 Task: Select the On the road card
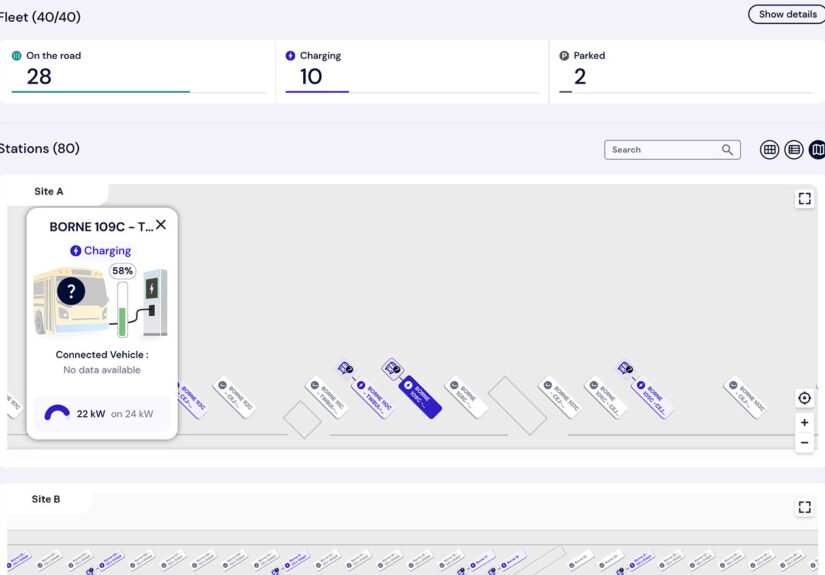coord(137,72)
